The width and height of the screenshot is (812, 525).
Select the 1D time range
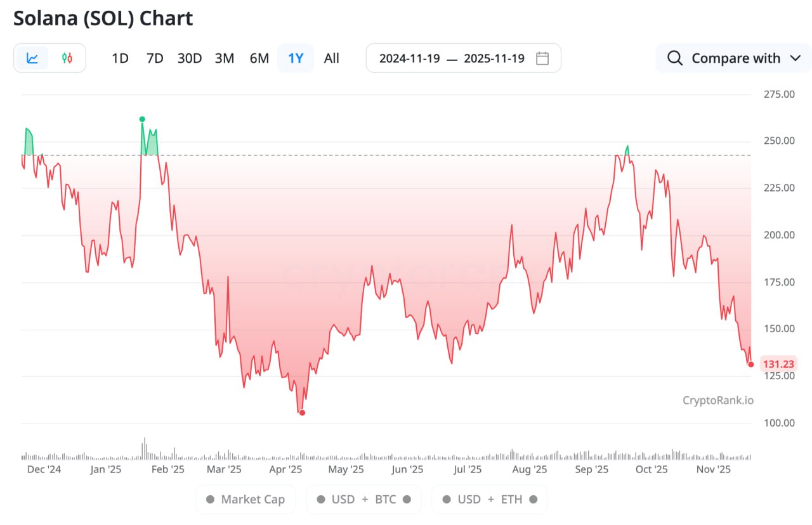(120, 58)
